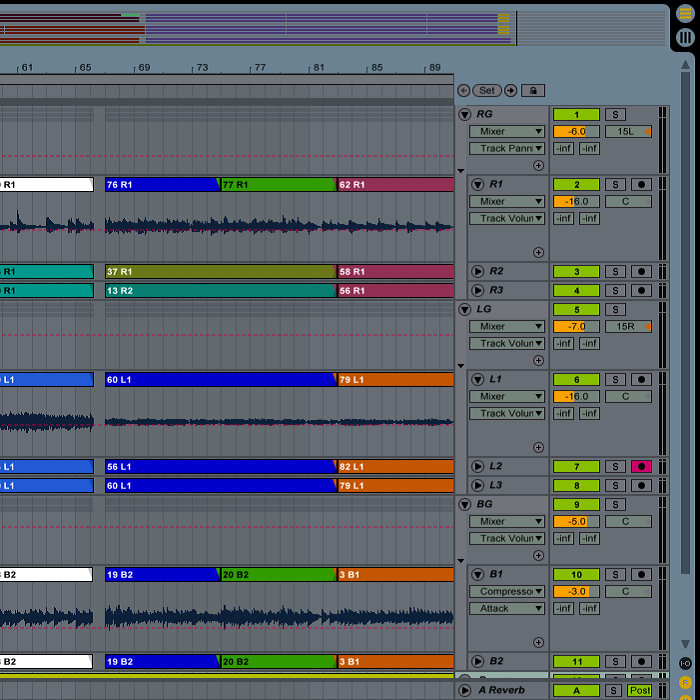Solo the RG group track
Viewport: 700px width, 700px height.
pyautogui.click(x=615, y=115)
